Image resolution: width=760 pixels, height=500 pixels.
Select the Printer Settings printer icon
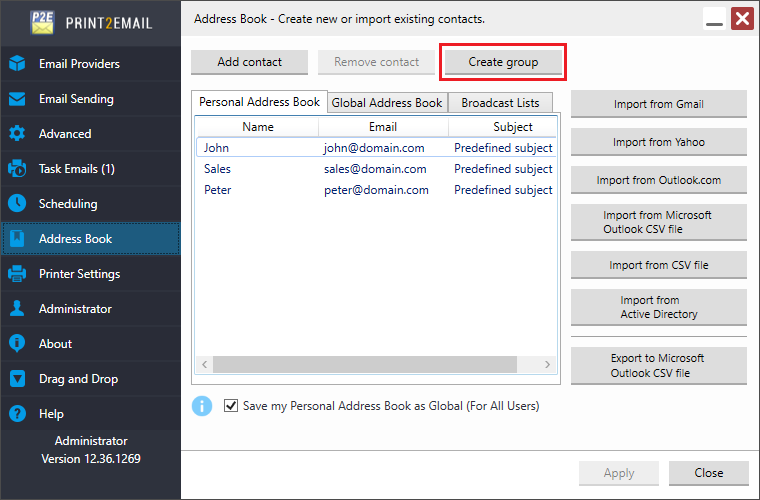17,274
